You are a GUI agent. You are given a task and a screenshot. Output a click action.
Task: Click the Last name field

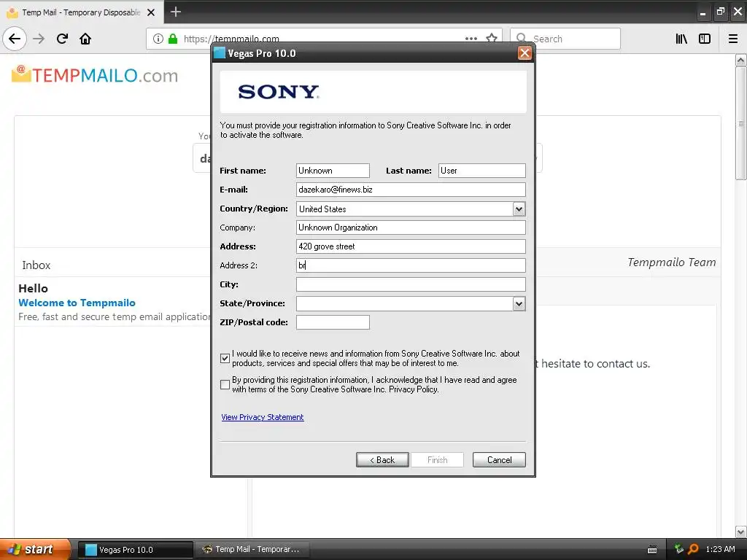(481, 171)
